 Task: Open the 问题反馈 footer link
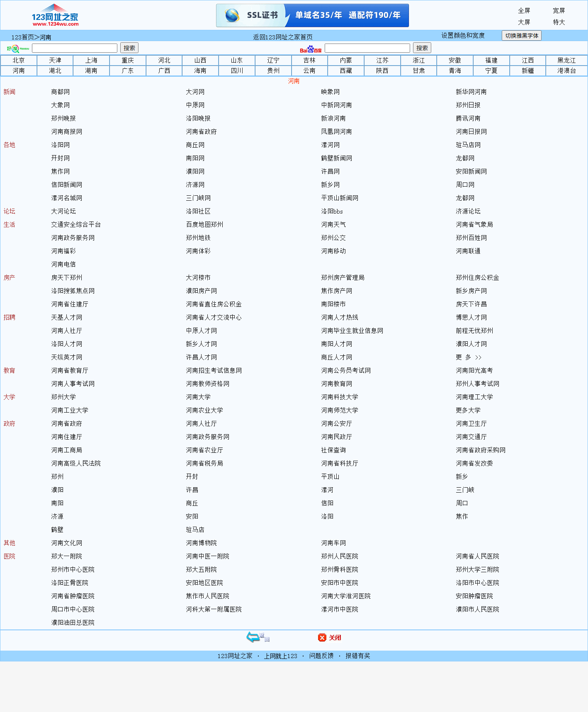[321, 656]
